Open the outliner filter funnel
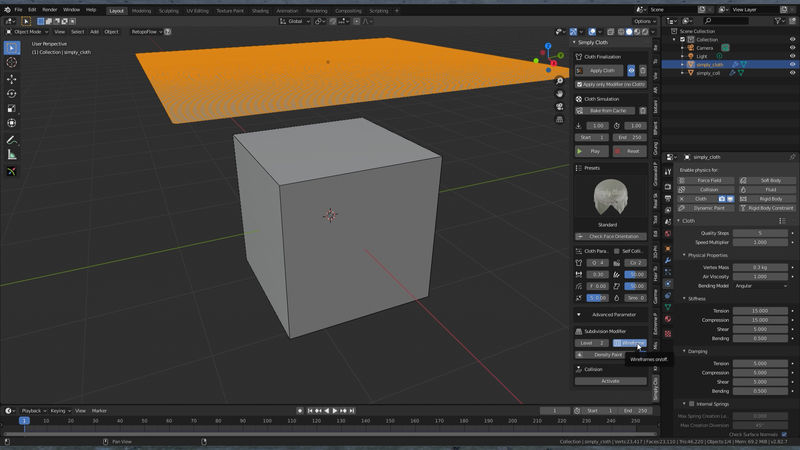Screen dimensions: 800x450 click(x=778, y=21)
